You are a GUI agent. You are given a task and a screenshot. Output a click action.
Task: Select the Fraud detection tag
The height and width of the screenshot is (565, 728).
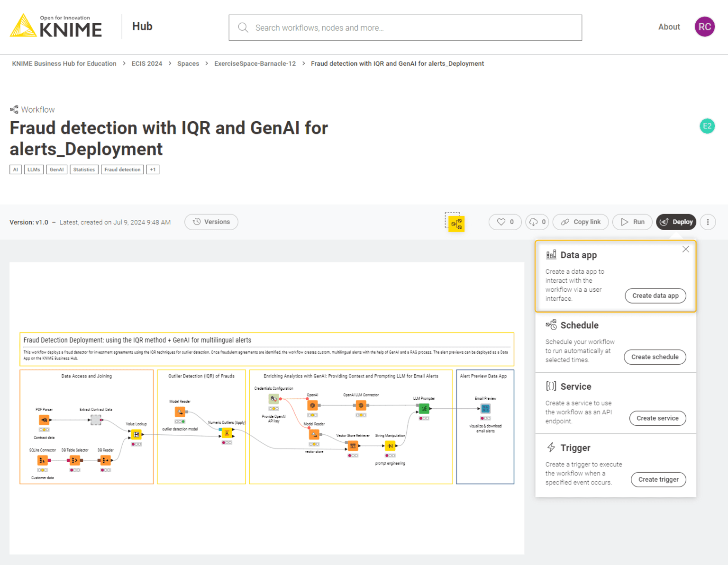pyautogui.click(x=122, y=170)
